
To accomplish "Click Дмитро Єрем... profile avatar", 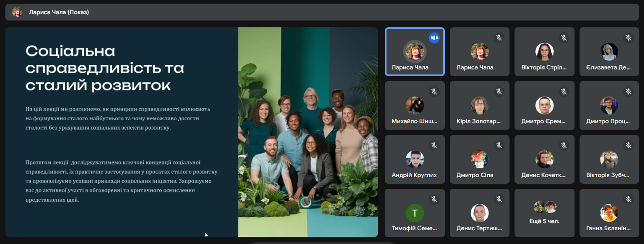I will tap(544, 105).
